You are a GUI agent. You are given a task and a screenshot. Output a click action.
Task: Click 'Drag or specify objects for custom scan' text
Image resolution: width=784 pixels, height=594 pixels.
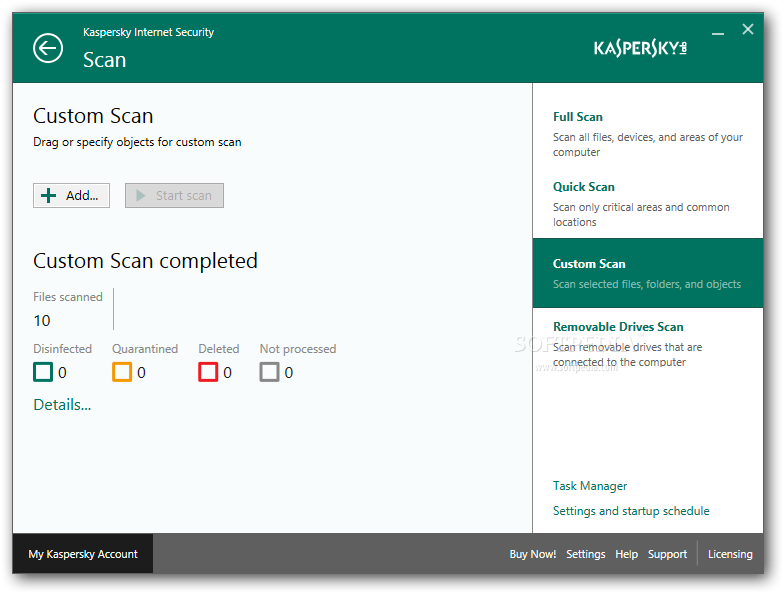pos(138,142)
